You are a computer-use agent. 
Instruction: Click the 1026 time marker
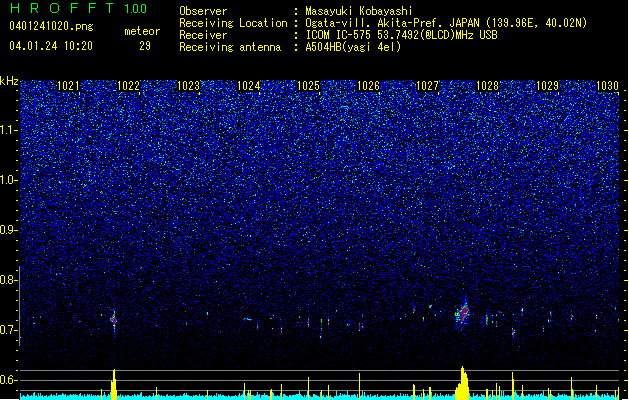click(x=368, y=86)
